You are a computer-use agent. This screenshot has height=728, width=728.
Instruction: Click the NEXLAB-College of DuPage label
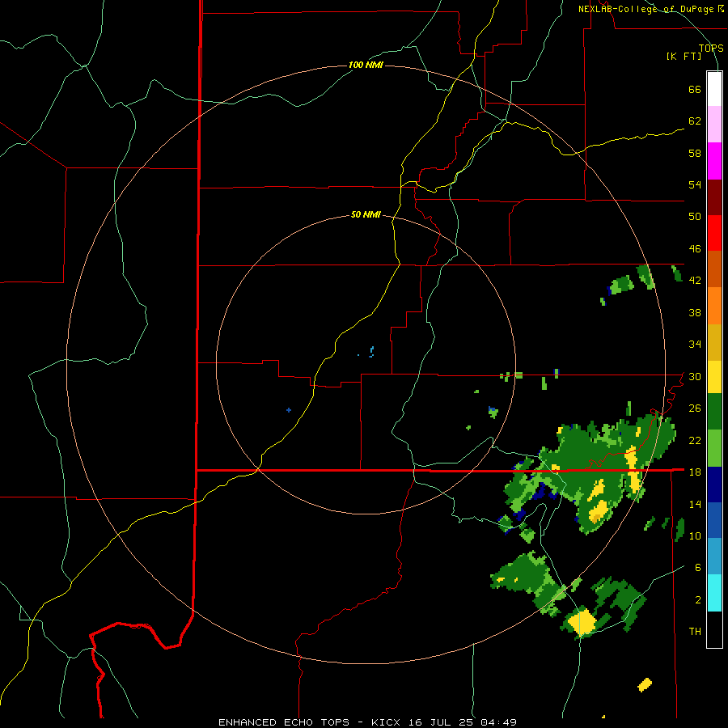point(650,9)
